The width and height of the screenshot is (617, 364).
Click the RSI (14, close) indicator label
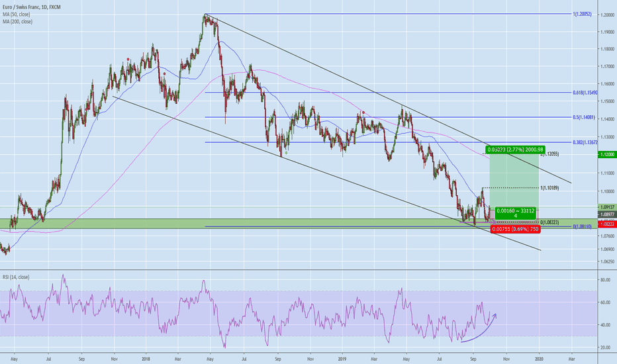pyautogui.click(x=16, y=277)
